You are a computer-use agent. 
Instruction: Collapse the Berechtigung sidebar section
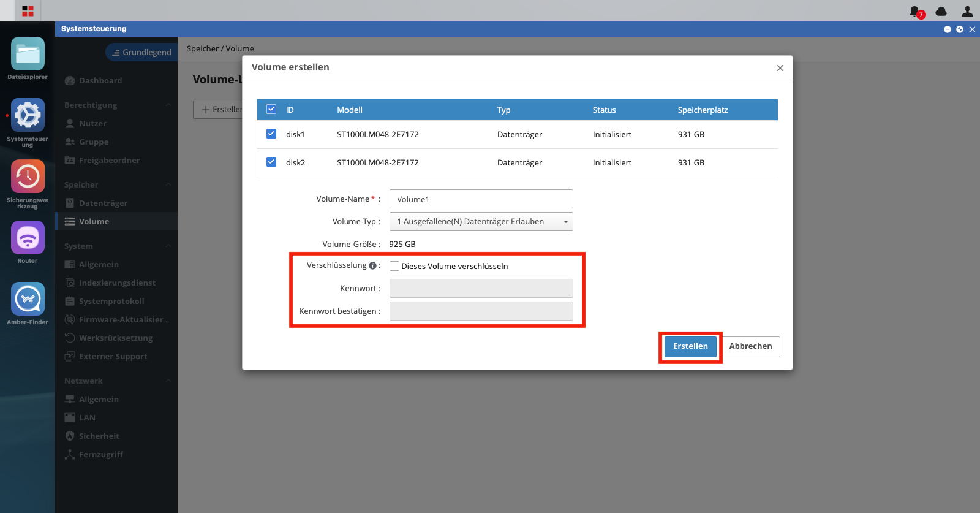[168, 105]
